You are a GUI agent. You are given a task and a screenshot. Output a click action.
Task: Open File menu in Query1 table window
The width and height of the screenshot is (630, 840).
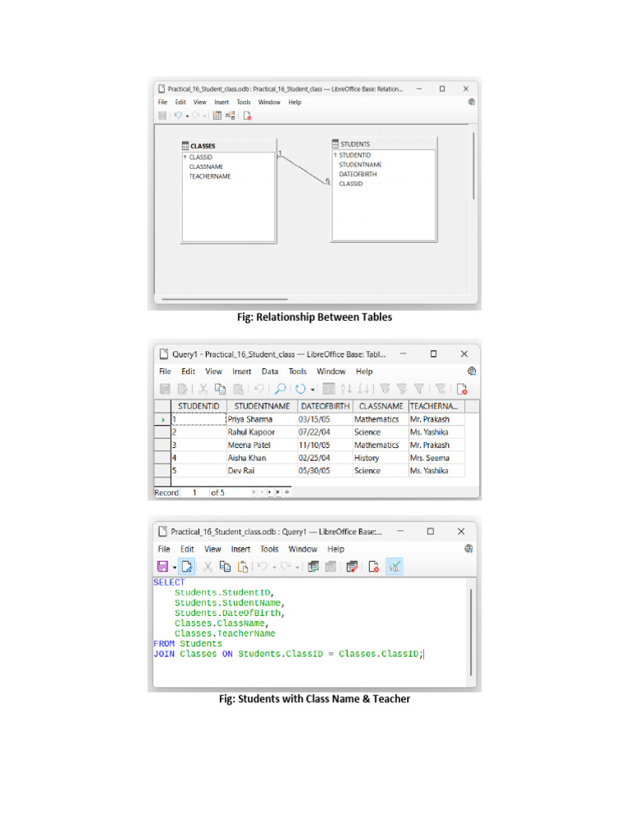coord(165,372)
